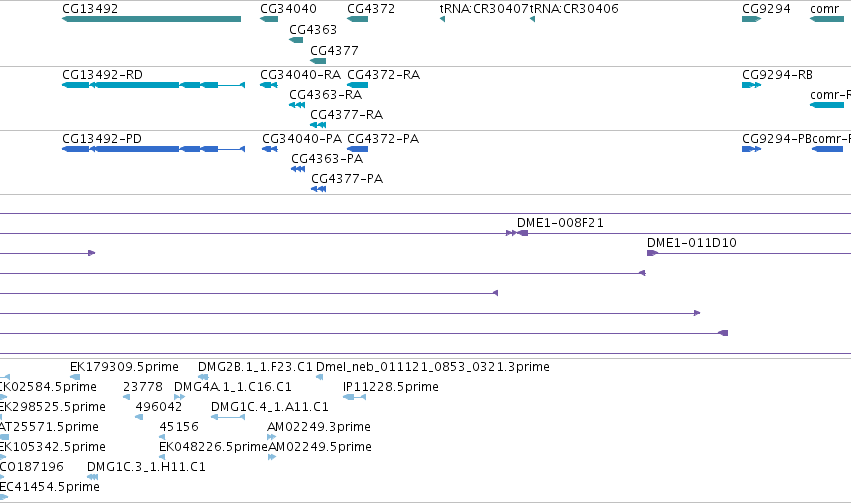Click AM02249.3prime label
851x503 pixels.
319,426
